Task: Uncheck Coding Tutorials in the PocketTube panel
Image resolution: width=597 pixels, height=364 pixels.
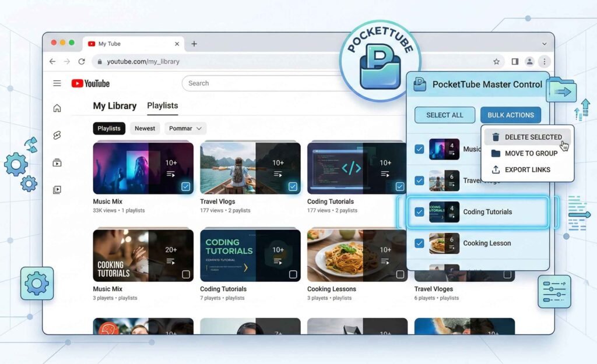Action: 419,212
